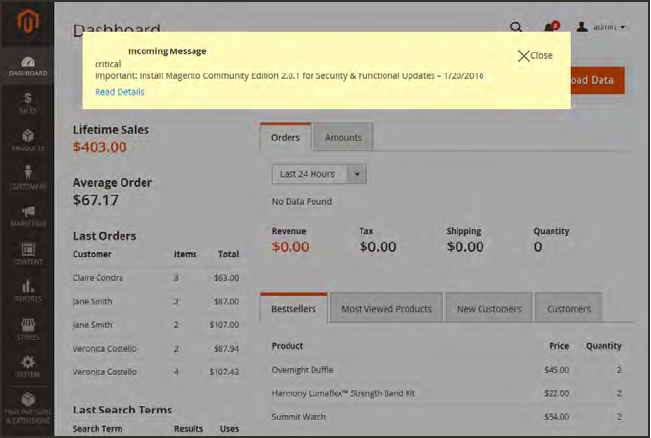The height and width of the screenshot is (438, 651).
Task: Click the Reload Data button
Action: (x=597, y=80)
